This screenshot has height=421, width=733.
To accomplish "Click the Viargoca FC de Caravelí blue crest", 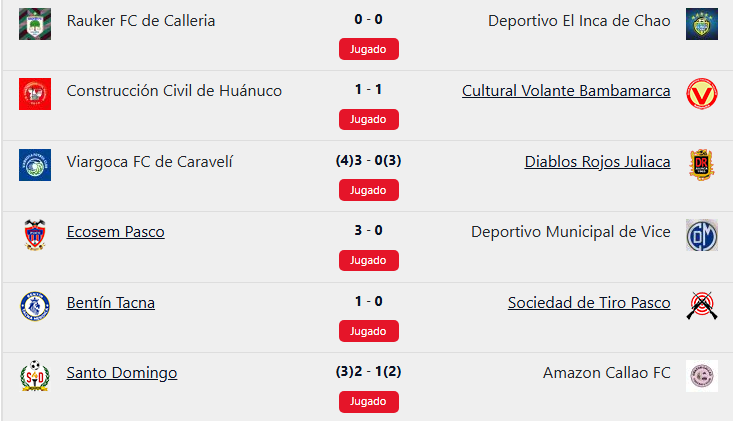I will pos(35,165).
